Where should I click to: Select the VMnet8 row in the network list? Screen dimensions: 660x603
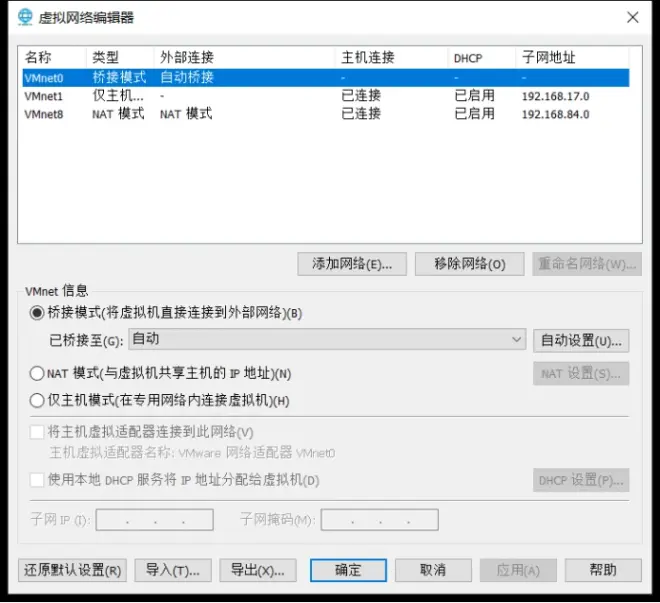point(326,114)
